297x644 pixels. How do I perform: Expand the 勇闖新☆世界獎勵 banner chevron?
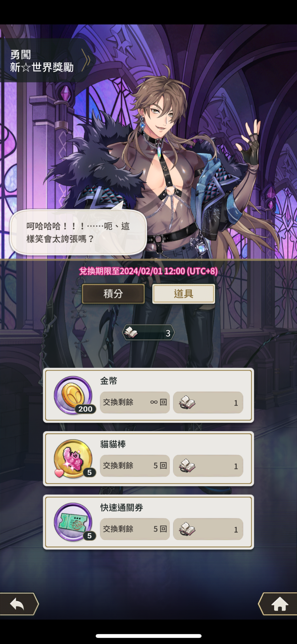click(86, 60)
